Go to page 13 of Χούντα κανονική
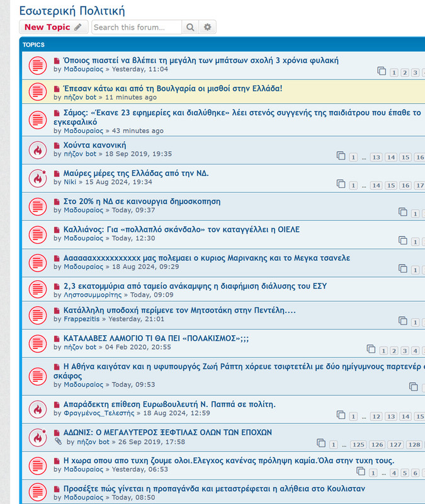Screen dimensions: 425x504 click(376, 157)
